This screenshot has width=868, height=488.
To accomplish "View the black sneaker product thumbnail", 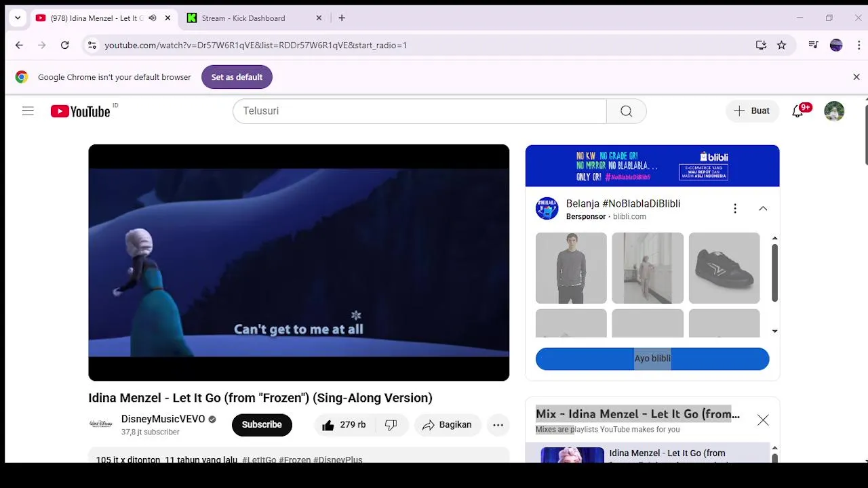I will pos(724,268).
